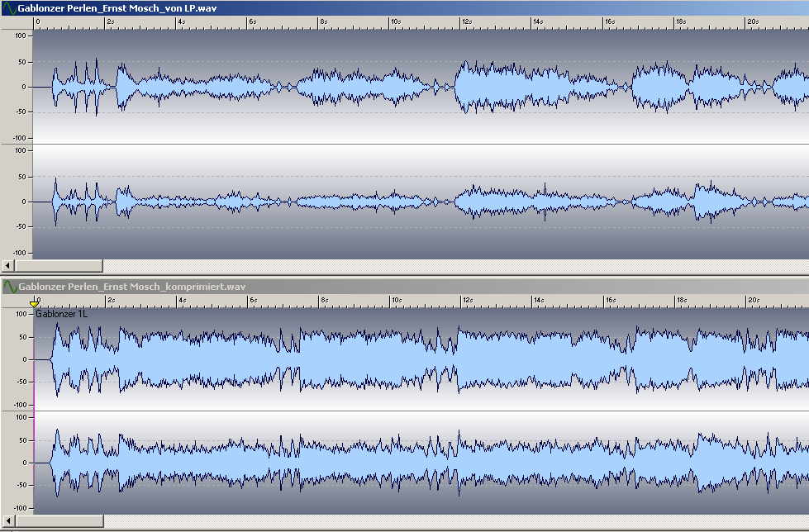
Task: Click '12s' on the von LP.wav time ruler
Action: pos(467,21)
